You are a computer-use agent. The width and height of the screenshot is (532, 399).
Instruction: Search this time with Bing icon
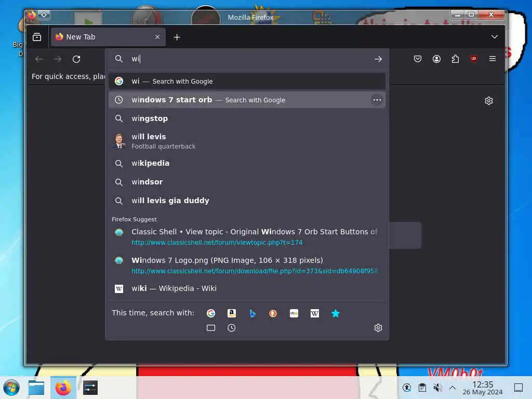[x=252, y=313]
